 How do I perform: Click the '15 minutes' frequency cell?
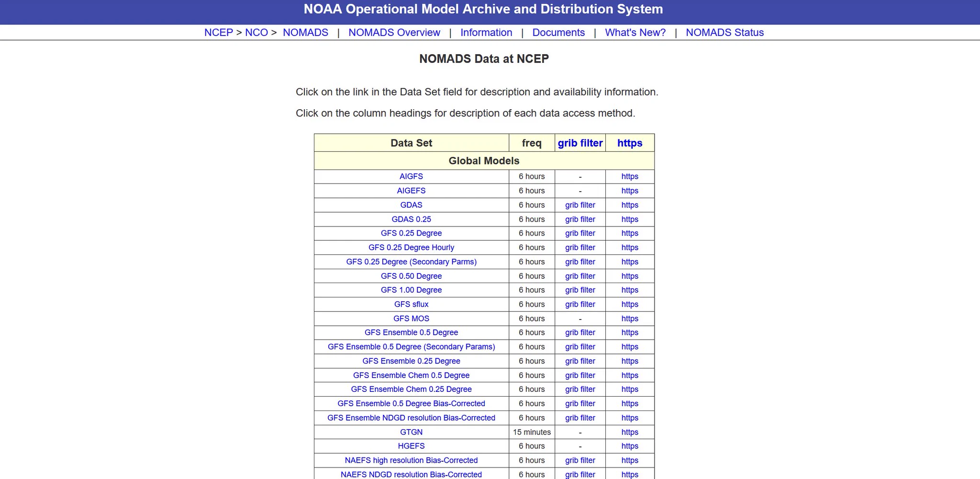tap(532, 432)
